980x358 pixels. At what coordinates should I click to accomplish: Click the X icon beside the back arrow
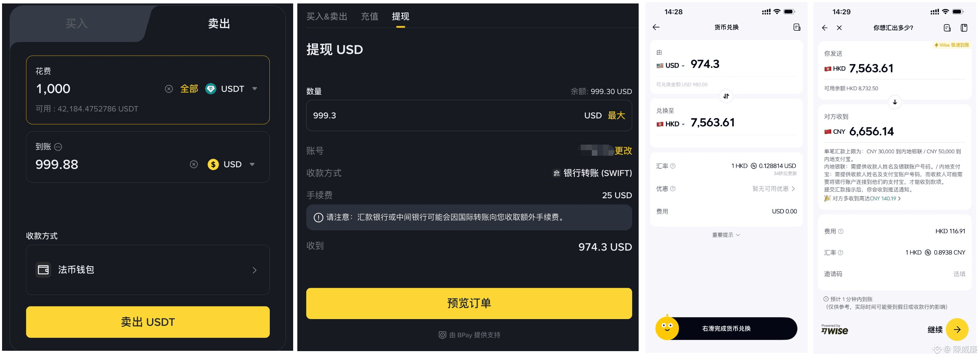pos(839,28)
